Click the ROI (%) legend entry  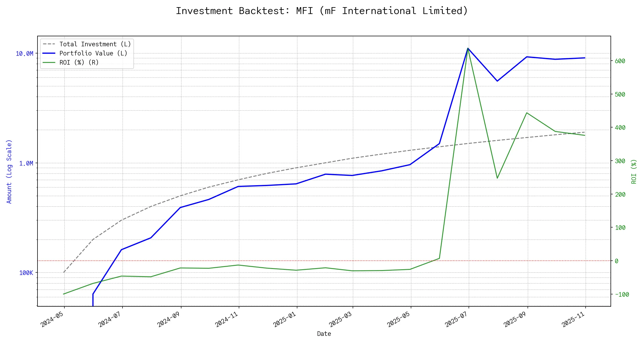coord(79,63)
